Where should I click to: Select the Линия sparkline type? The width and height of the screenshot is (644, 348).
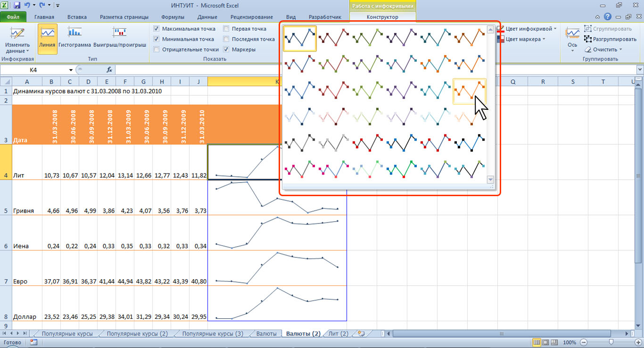pyautogui.click(x=47, y=39)
